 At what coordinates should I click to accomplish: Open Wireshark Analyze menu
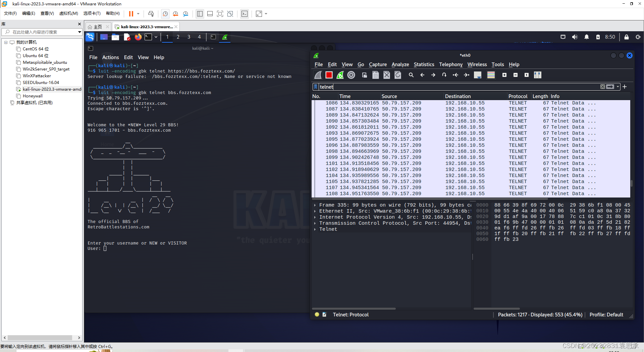[400, 64]
